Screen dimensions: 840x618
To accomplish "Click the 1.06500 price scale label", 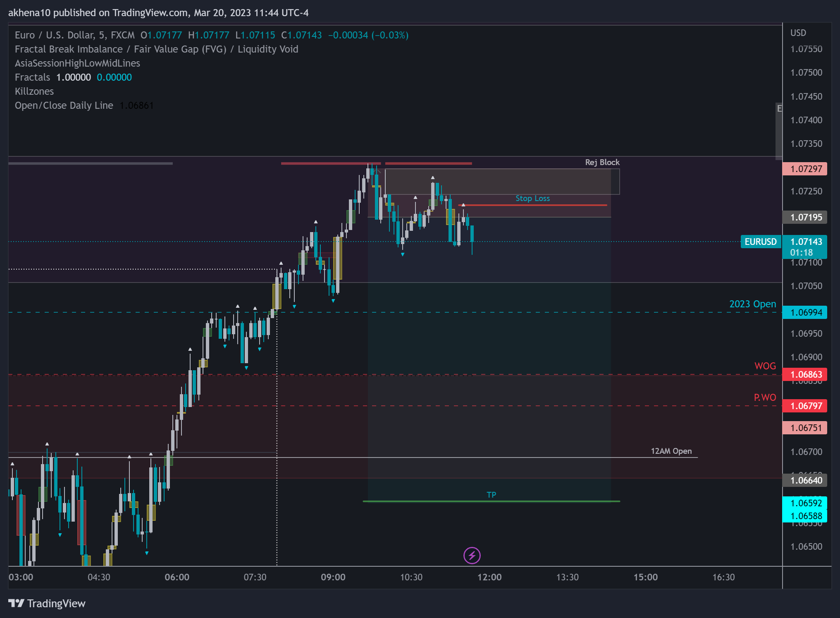I will click(806, 546).
